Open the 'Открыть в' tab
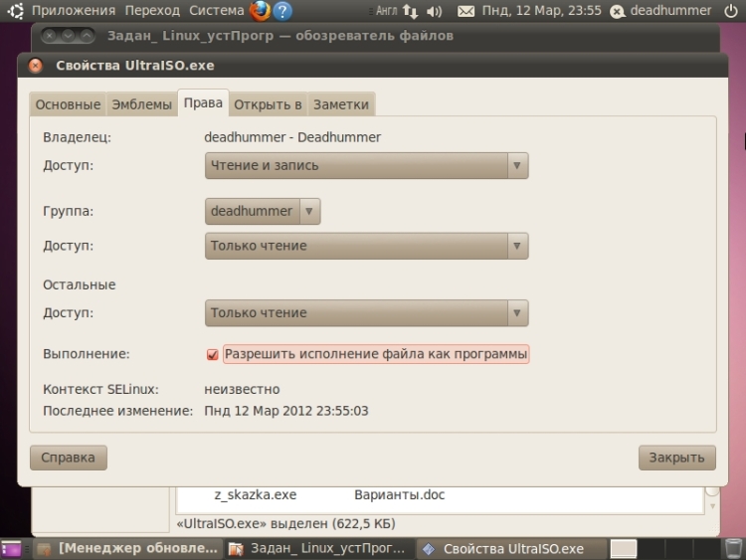This screenshot has height=560, width=746. tap(268, 104)
